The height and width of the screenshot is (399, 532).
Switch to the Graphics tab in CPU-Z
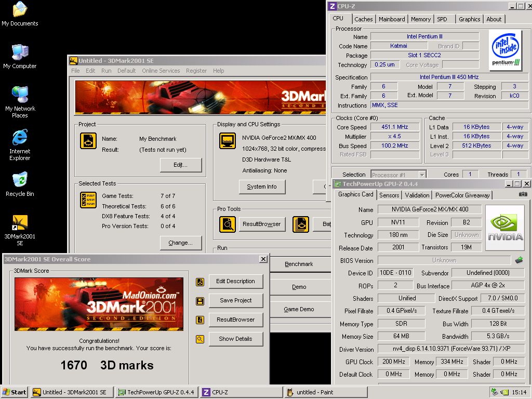pos(469,19)
